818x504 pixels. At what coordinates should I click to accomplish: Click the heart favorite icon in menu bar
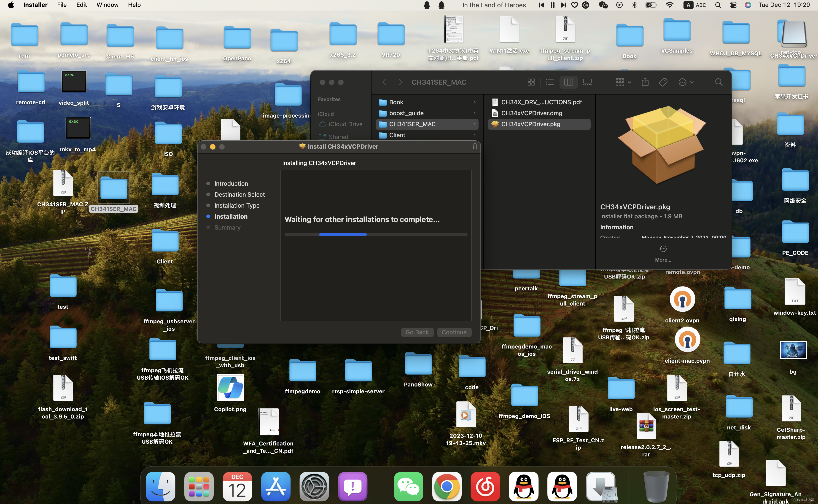(x=574, y=5)
